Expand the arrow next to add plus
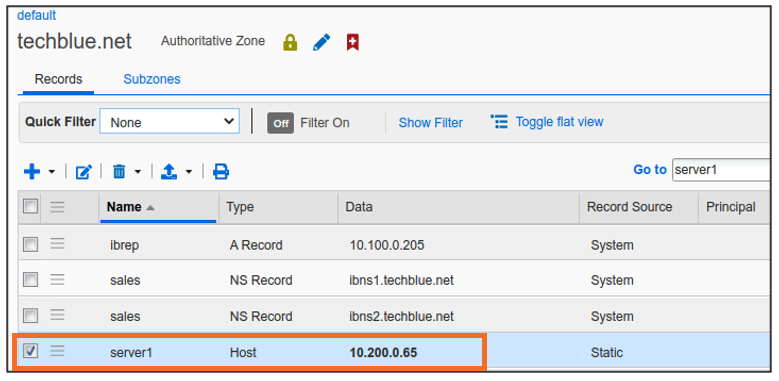This screenshot has height=381, width=779. [x=52, y=172]
